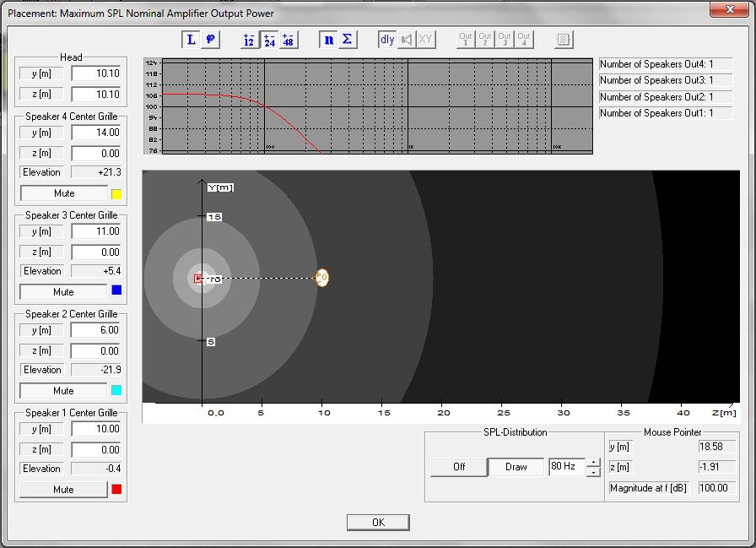
Task: Edit Speaker 4 z [m] value
Action: [96, 154]
